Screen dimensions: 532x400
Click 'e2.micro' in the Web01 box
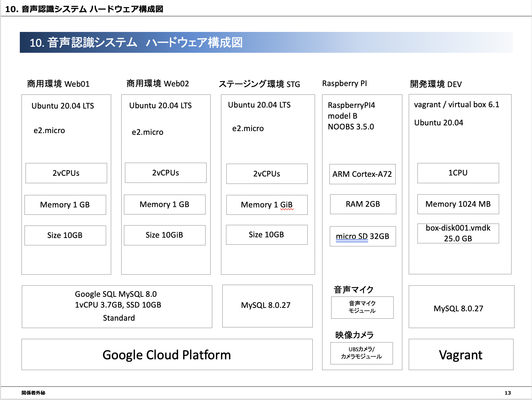(49, 130)
